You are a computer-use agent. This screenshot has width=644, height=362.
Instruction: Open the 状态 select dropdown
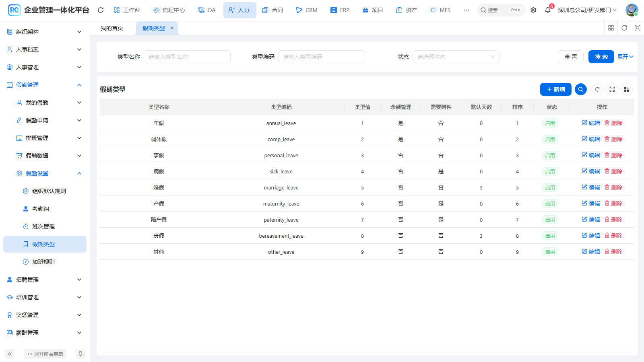[456, 57]
